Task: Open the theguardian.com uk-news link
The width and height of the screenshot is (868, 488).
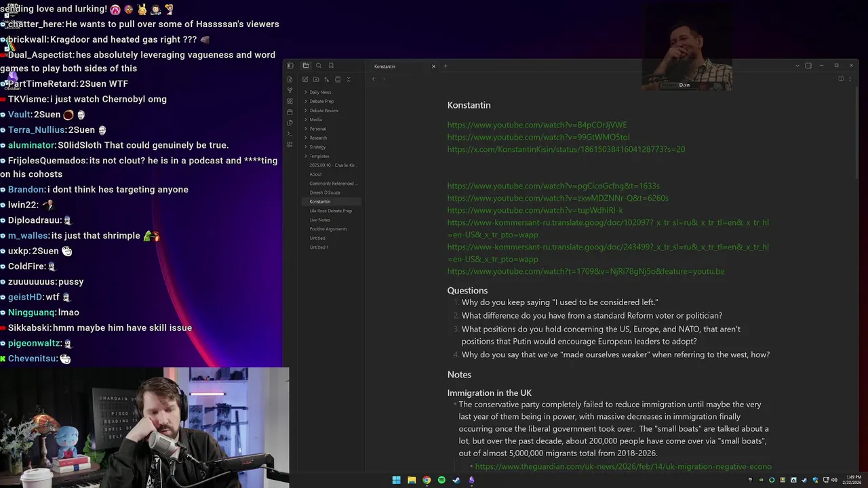Action: click(x=623, y=466)
